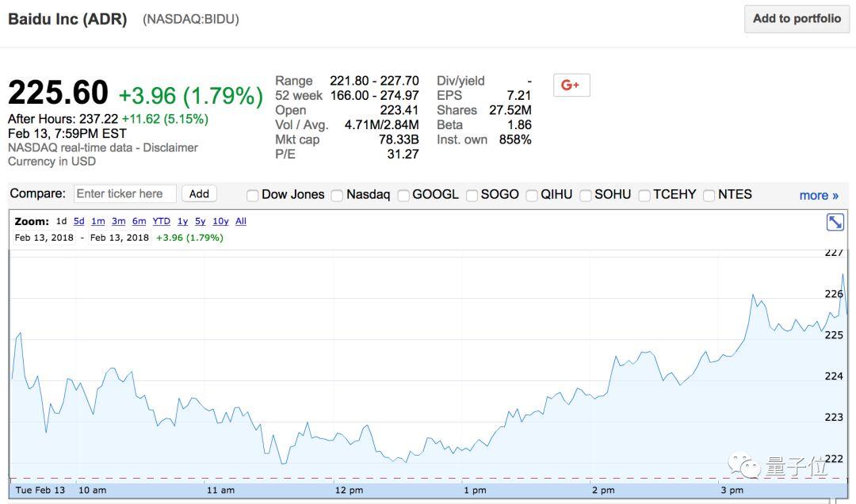Viewport: 856px width, 504px height.
Task: Click the 2 pm timeline marker
Action: tap(603, 491)
